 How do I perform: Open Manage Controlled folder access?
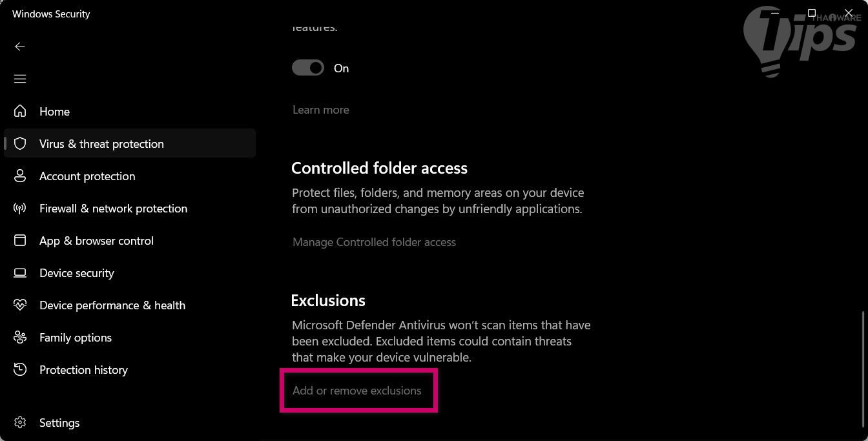click(374, 242)
